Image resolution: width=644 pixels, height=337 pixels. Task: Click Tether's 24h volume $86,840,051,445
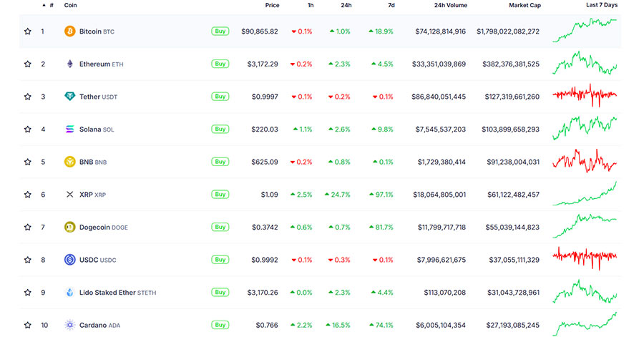pyautogui.click(x=439, y=97)
